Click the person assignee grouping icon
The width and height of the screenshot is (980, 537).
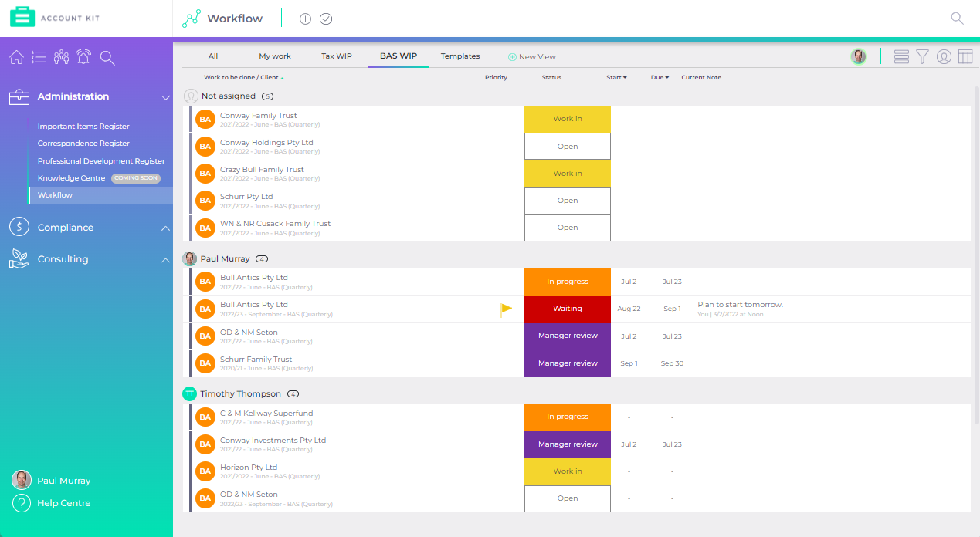(x=944, y=56)
